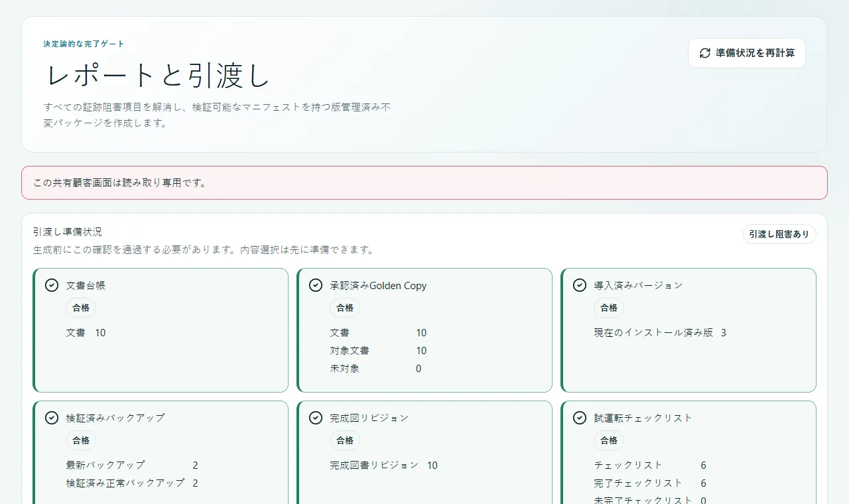
Task: Click the 合格 badge under 完成図リビジョン
Action: tap(345, 440)
